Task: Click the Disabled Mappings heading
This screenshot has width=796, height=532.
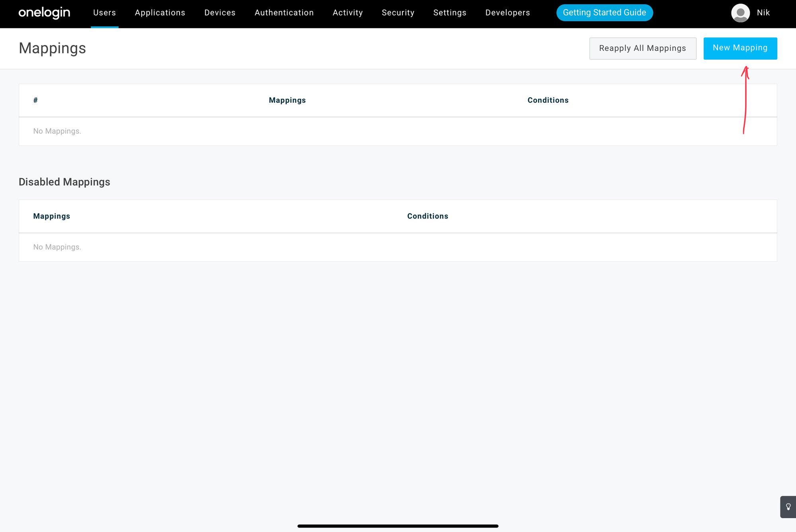Action: click(64, 182)
